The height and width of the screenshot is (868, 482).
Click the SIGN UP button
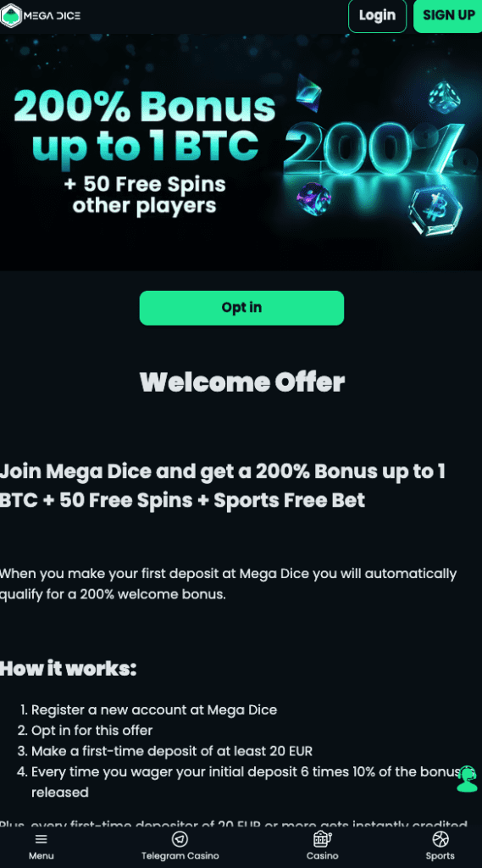[x=448, y=15]
